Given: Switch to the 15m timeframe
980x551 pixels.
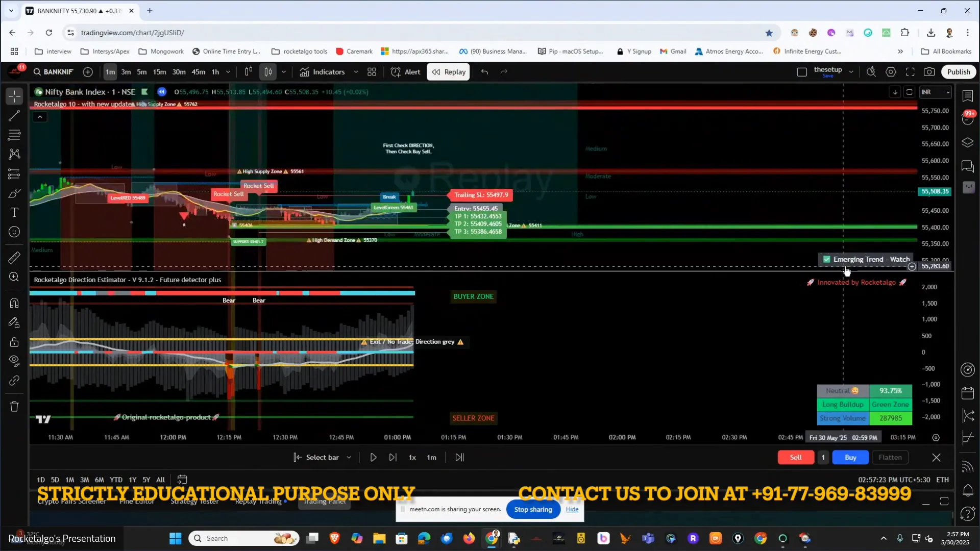Looking at the screenshot, I should click(159, 72).
